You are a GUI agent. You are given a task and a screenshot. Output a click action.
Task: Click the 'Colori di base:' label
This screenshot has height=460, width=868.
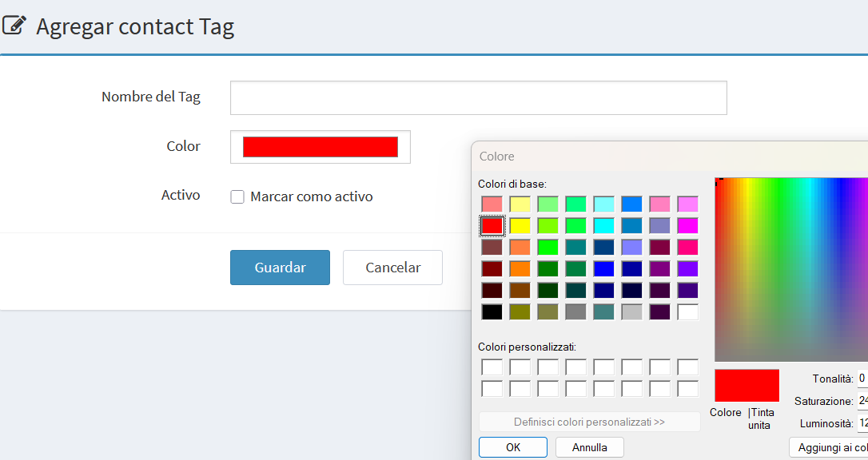[512, 184]
